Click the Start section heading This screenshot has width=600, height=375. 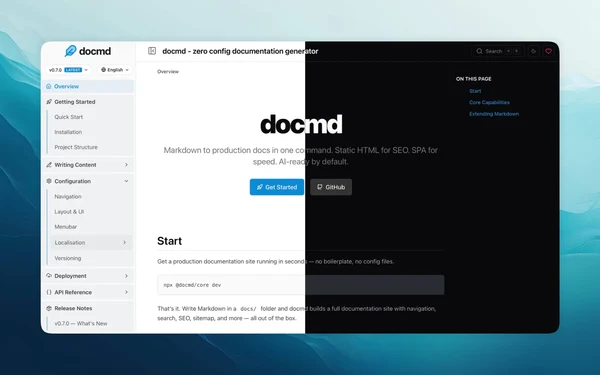click(170, 241)
